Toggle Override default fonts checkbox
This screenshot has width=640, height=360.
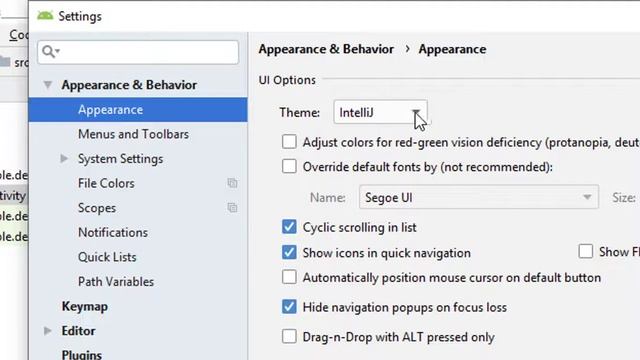[x=289, y=167]
